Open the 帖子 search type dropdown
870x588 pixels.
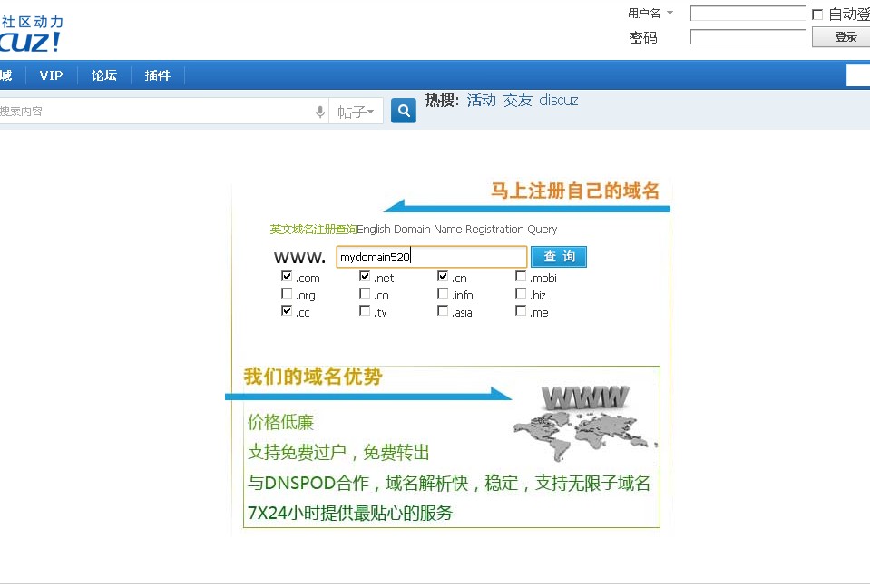(356, 112)
